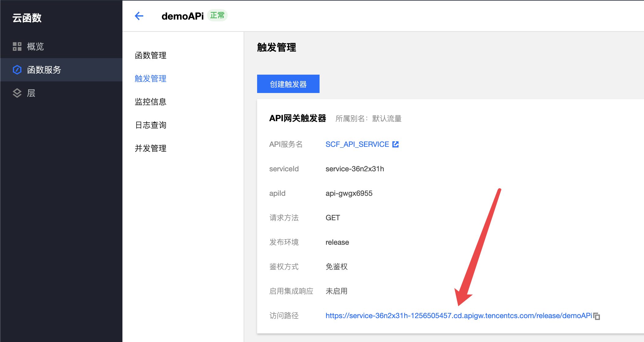Open the SCF_API_SERVICE link
Viewport: 644px width, 342px height.
[x=357, y=144]
